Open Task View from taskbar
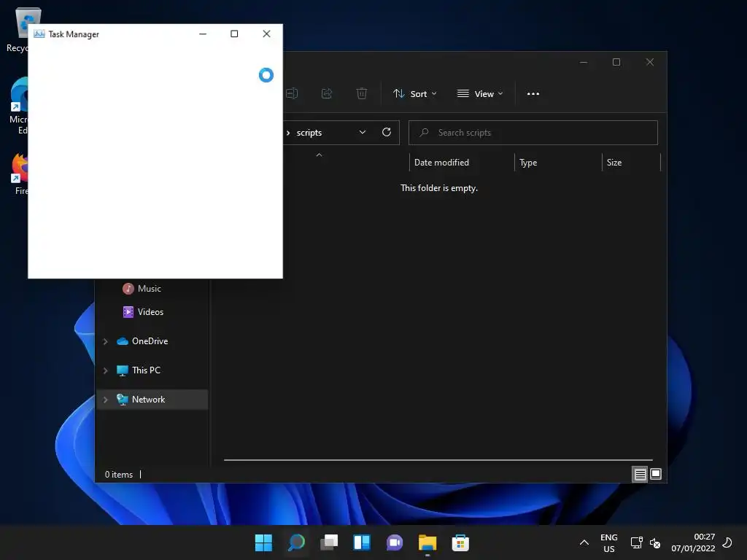 [329, 542]
